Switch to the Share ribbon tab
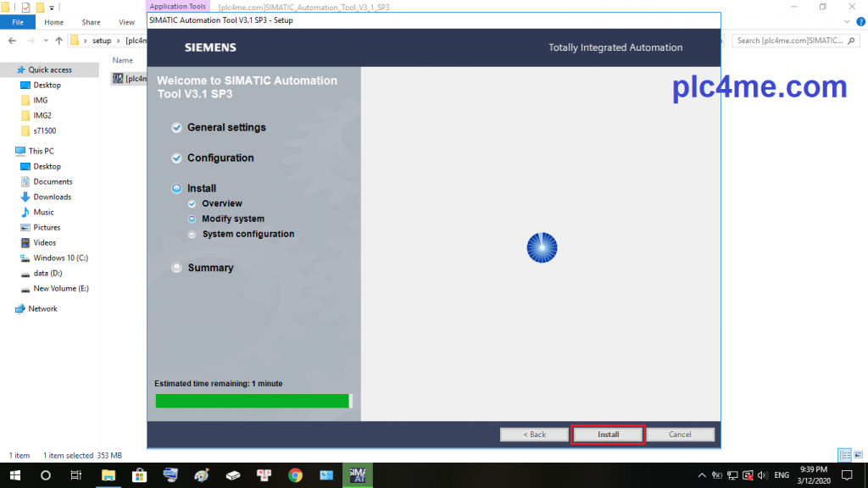Image resolution: width=868 pixels, height=488 pixels. pyautogui.click(x=91, y=22)
